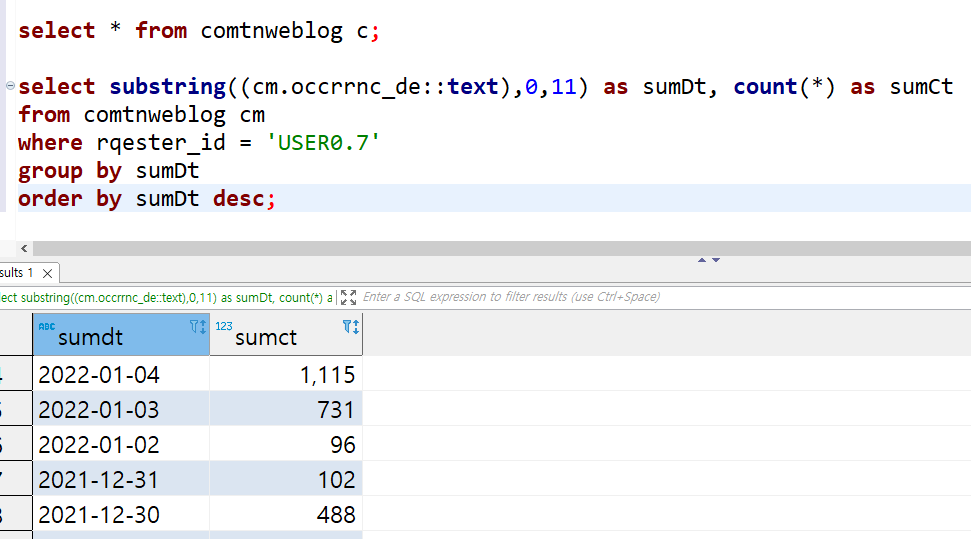971x539 pixels.
Task: Select cell 2021-12-30
Action: (x=121, y=514)
